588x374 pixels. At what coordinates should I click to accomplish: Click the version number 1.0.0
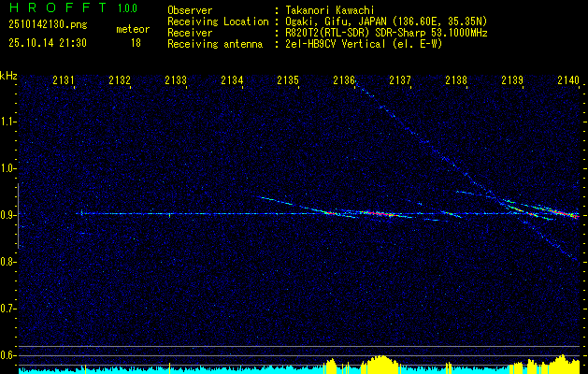click(127, 8)
